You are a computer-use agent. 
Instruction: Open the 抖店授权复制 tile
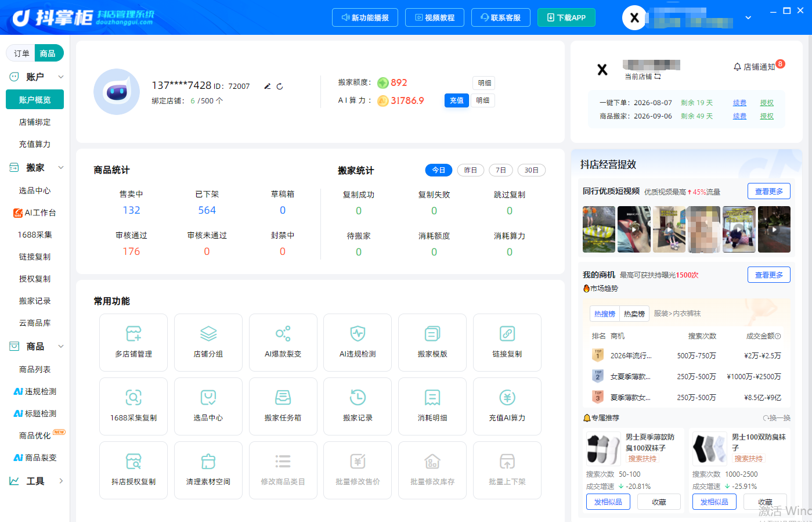click(133, 470)
